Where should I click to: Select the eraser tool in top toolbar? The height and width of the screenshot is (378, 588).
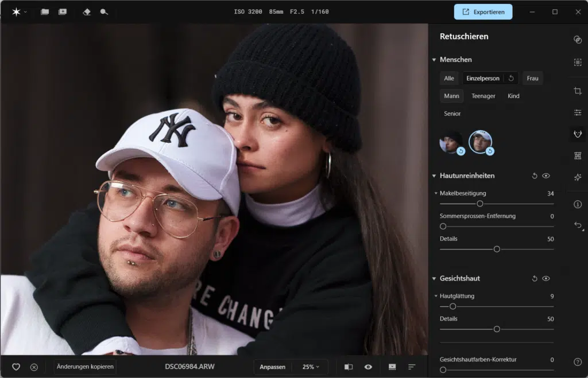pos(87,12)
